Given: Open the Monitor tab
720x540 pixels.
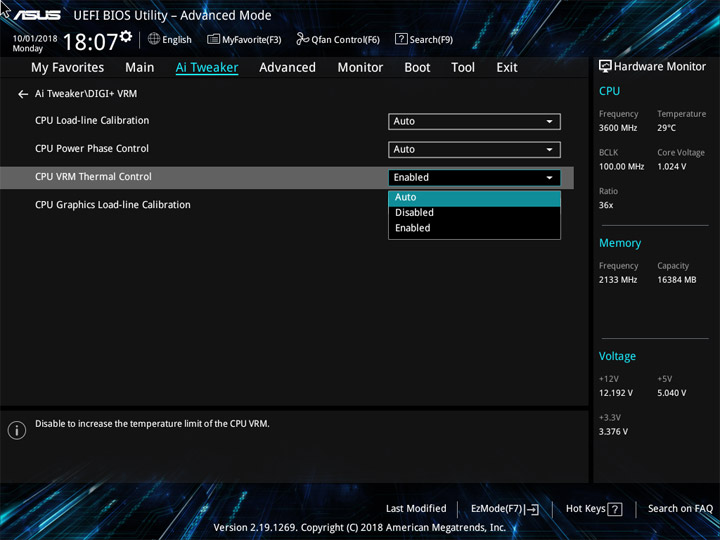Looking at the screenshot, I should tap(360, 68).
